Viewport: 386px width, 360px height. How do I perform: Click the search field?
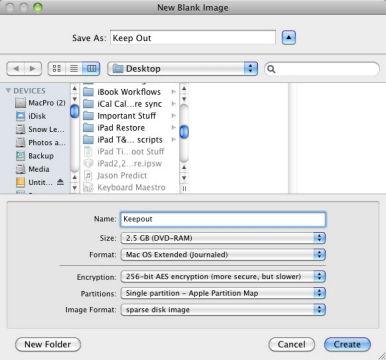point(322,69)
